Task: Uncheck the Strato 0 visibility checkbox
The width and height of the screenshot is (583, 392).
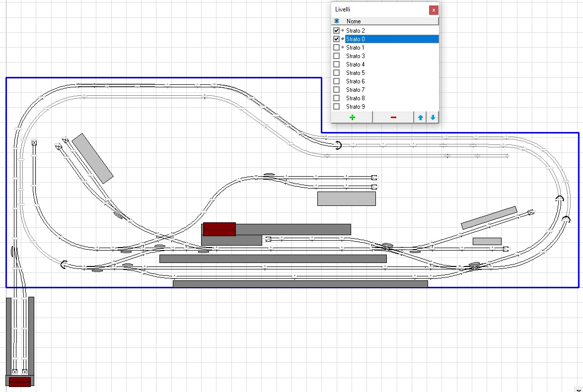Action: pos(336,39)
